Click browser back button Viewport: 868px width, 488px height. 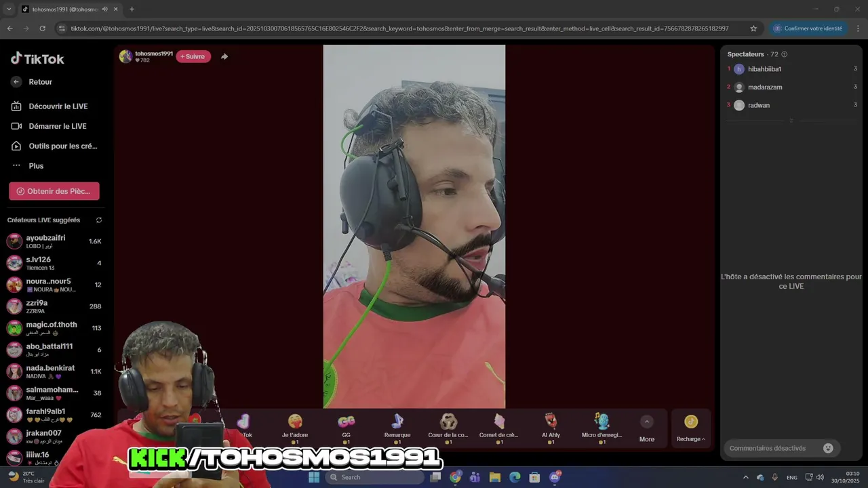click(x=9, y=28)
